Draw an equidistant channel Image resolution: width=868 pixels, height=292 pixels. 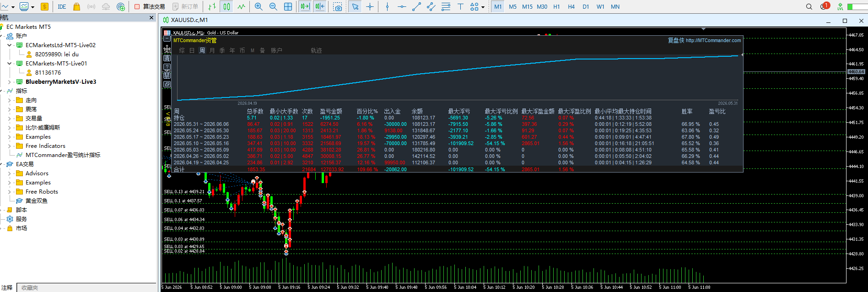tap(431, 7)
